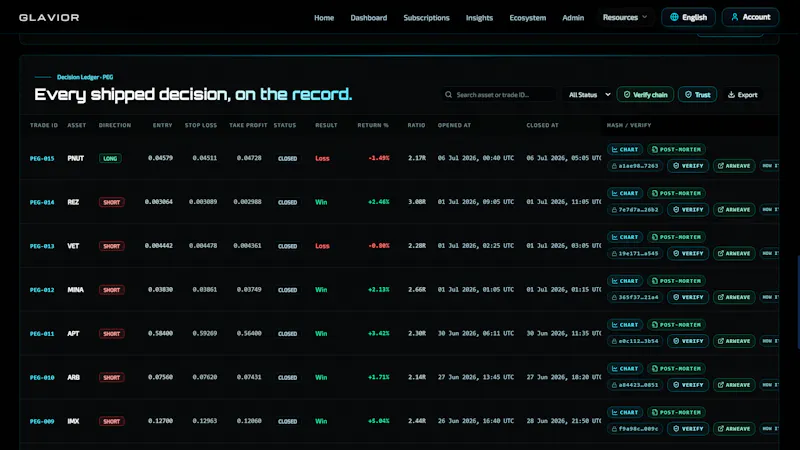Open the Insights nav item
The image size is (800, 450).
click(x=479, y=18)
